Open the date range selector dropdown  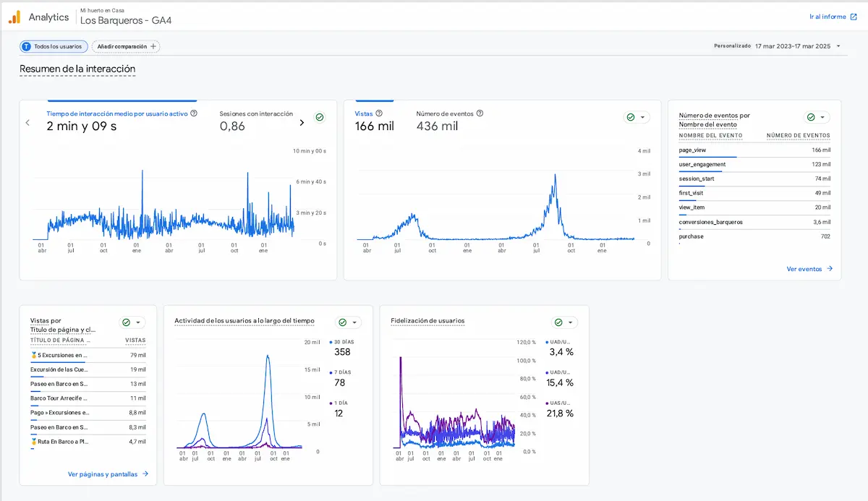pos(838,46)
